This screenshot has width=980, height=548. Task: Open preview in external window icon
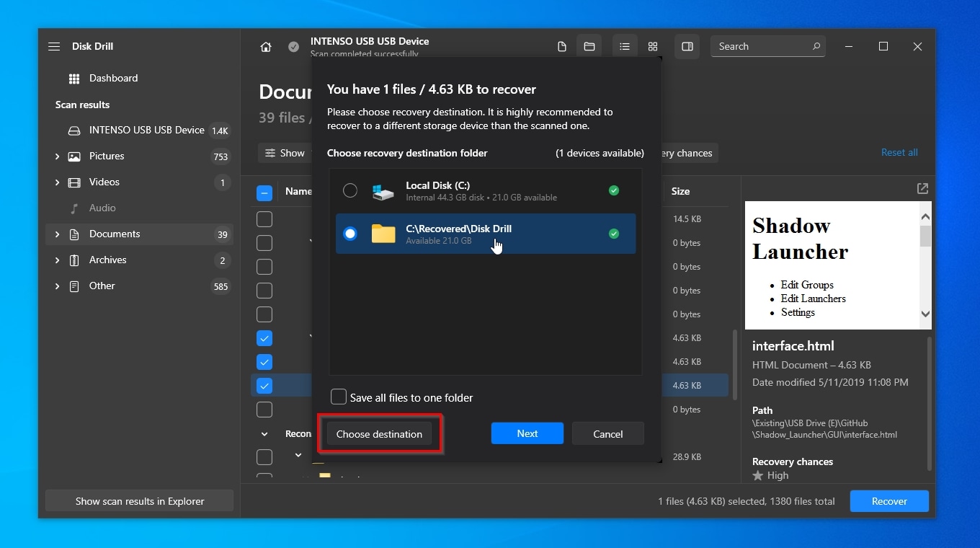(922, 189)
